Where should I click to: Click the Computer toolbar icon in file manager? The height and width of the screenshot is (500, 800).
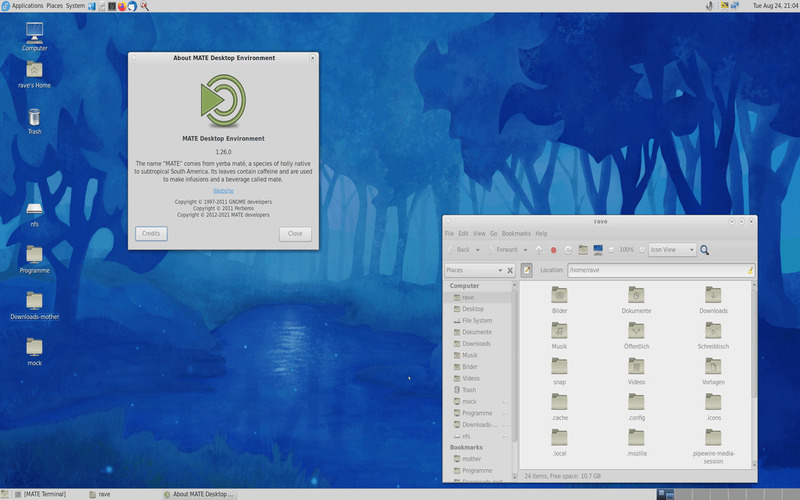click(598, 250)
